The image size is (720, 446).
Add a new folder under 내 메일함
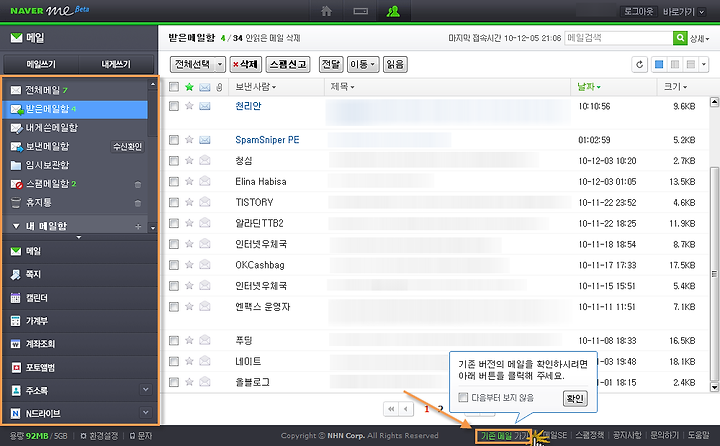[138, 226]
